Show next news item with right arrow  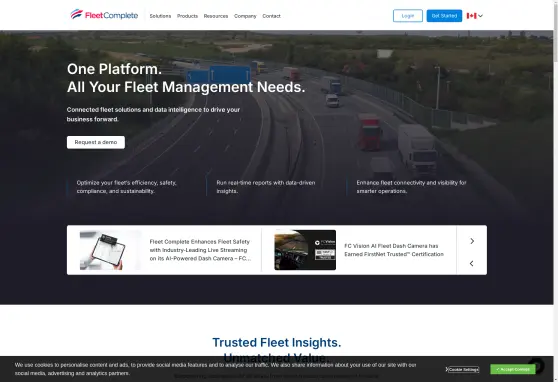pos(472,241)
